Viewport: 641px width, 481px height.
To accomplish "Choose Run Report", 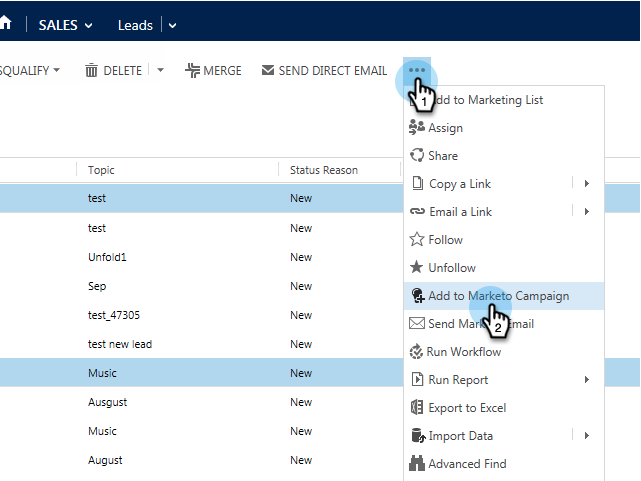I will click(x=458, y=380).
